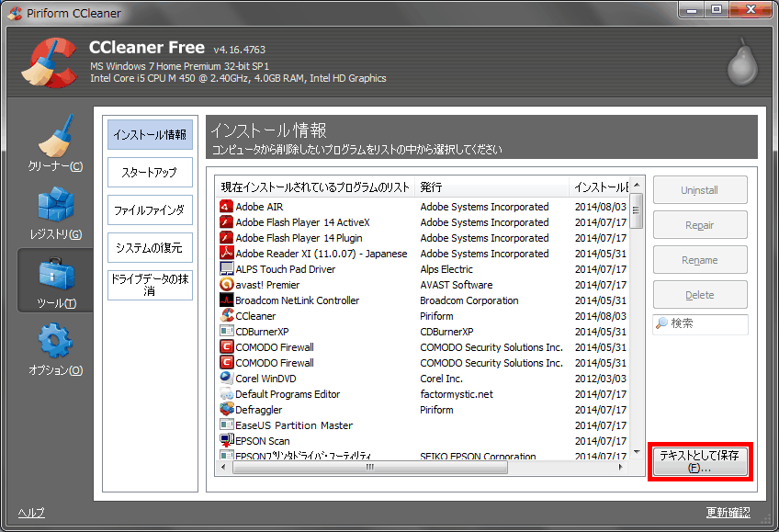Click the horizontal scrollbar left arrow

click(223, 467)
